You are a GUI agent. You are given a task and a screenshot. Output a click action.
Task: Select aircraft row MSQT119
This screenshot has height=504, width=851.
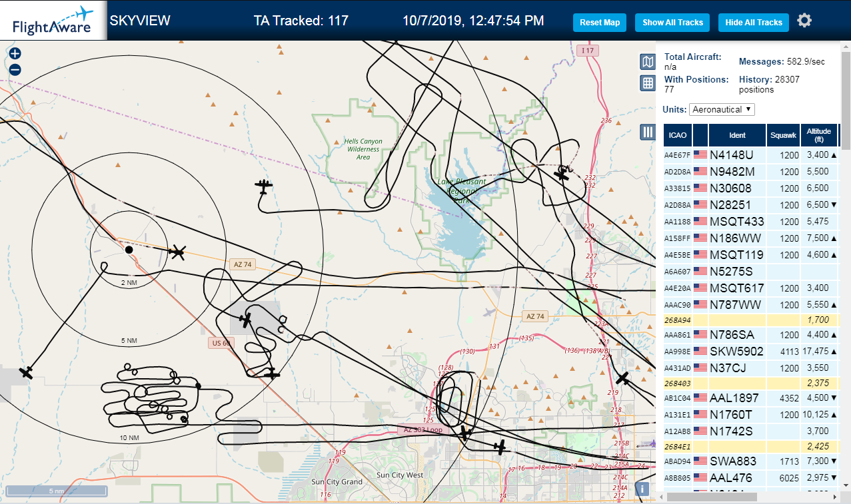click(750, 255)
